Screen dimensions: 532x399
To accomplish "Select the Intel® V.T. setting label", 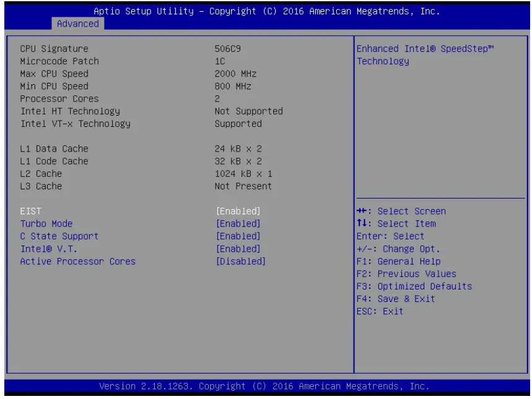I will click(48, 249).
